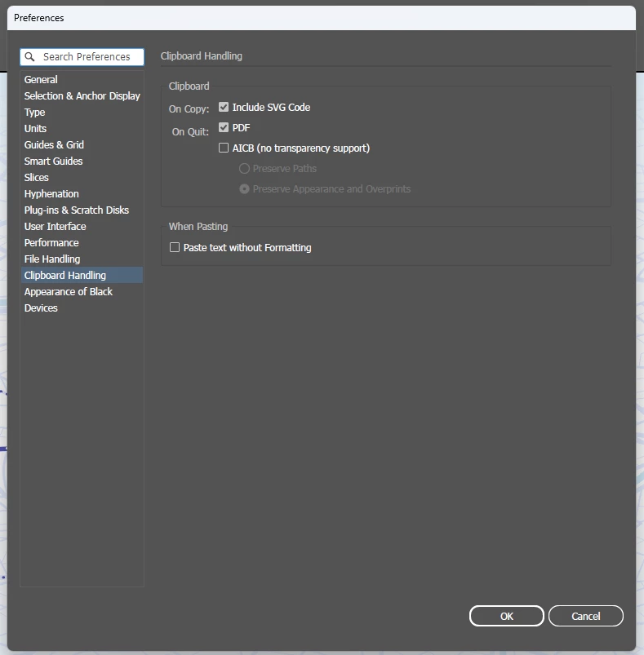Click the Preferences dialog title text
Image resolution: width=644 pixels, height=655 pixels.
39,18
